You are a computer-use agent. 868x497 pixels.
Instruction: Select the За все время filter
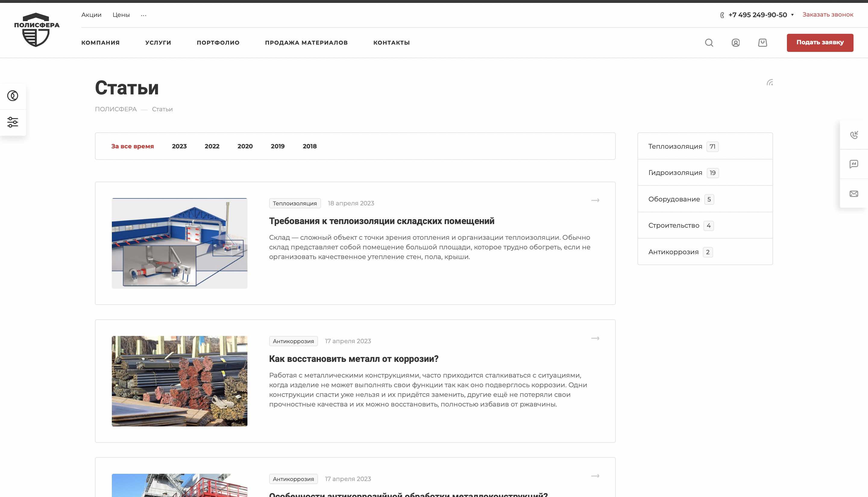pyautogui.click(x=132, y=146)
